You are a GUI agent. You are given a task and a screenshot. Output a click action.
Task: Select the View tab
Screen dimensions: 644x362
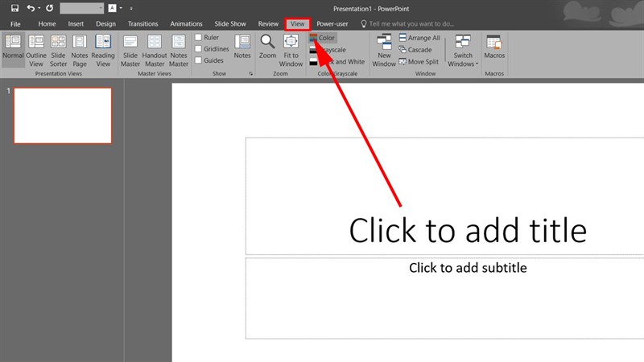click(x=297, y=24)
